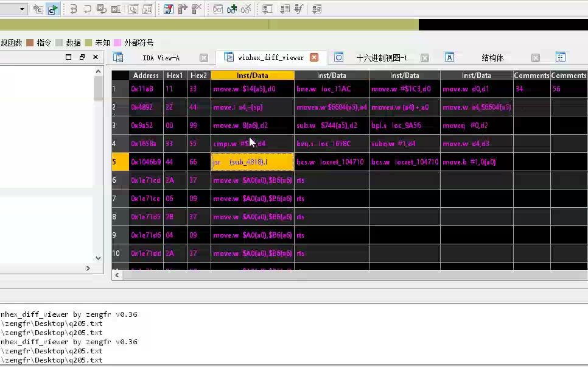Click the binoculars-plus search icon
The image size is (588, 368).
pos(233,9)
